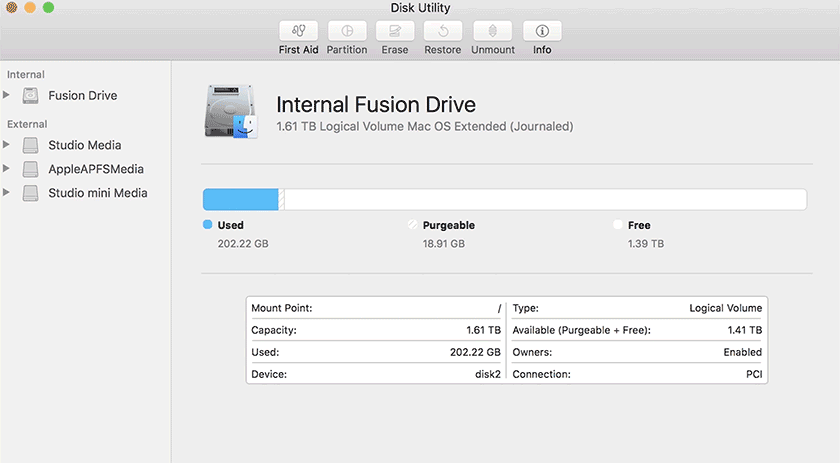Select Fusion Drive disk icon in sidebar
Viewport: 840px width, 463px height.
(30, 95)
